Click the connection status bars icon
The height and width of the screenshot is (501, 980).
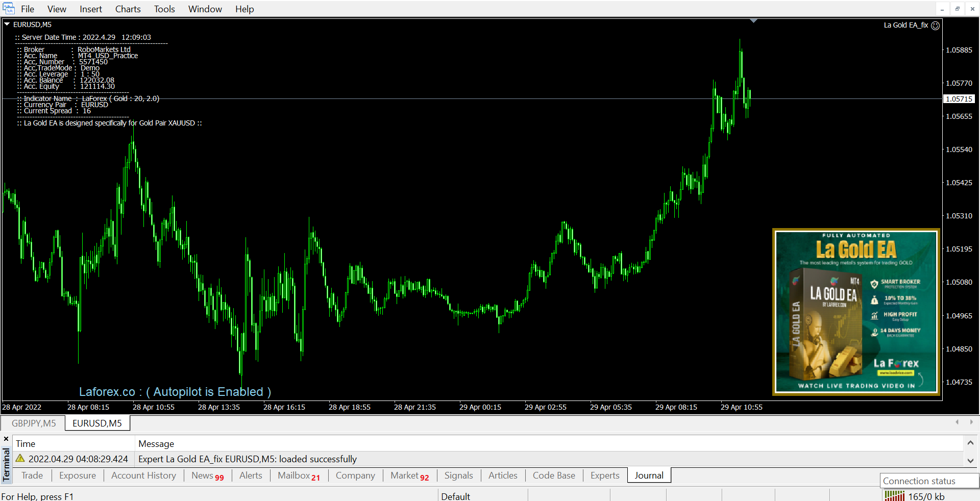click(x=895, y=496)
